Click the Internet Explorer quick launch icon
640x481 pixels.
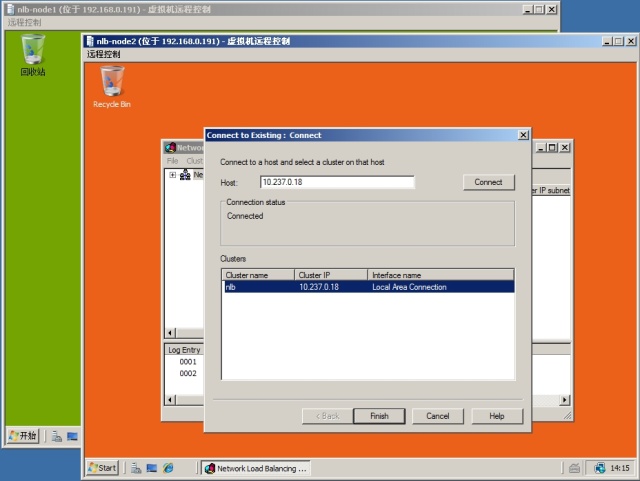[168, 468]
